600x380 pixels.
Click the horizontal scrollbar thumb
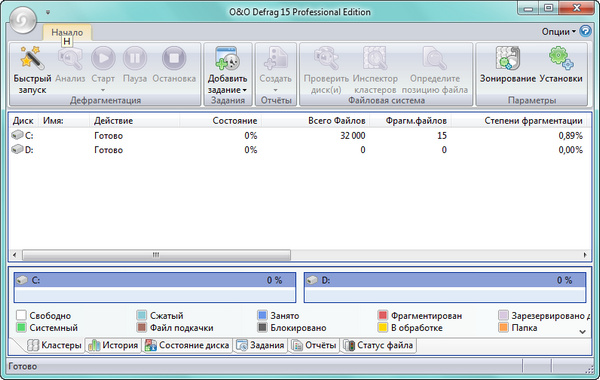[156, 255]
